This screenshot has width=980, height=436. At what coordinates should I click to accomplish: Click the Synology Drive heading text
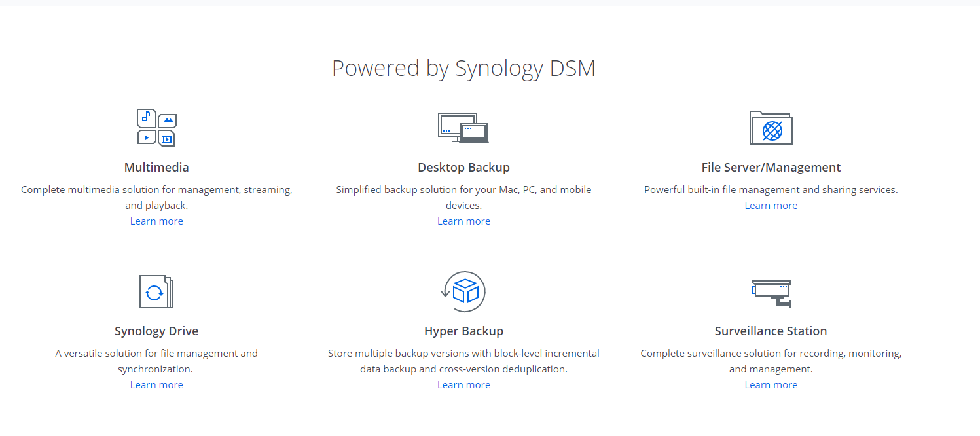pos(156,331)
